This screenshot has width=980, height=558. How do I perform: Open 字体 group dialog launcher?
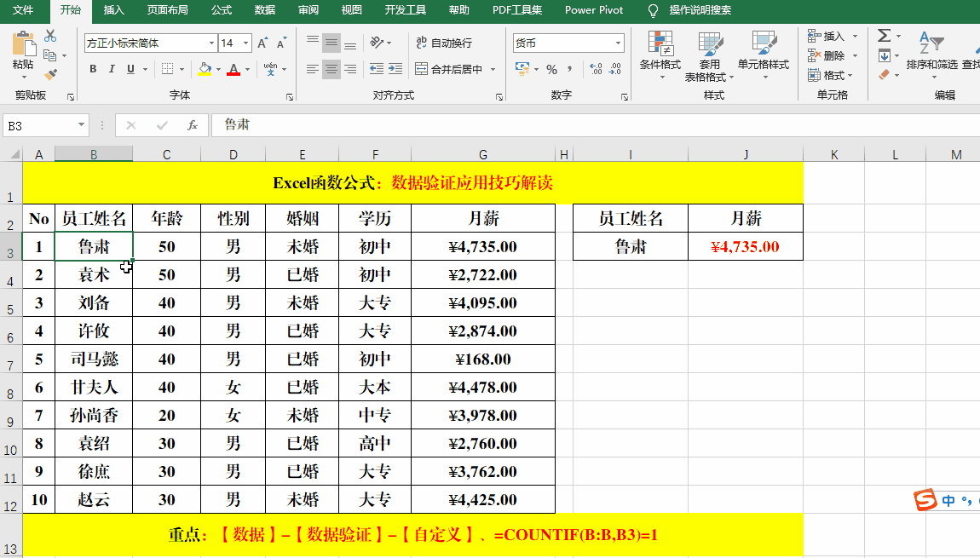point(290,97)
